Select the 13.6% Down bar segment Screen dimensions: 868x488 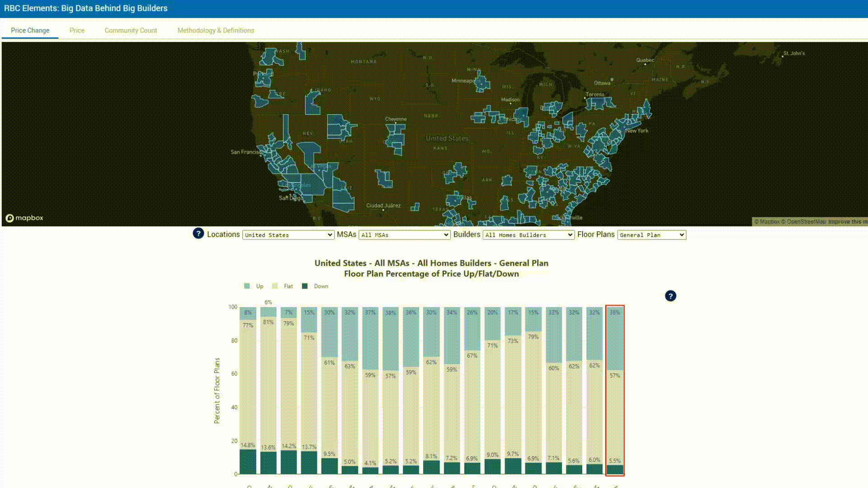(268, 463)
